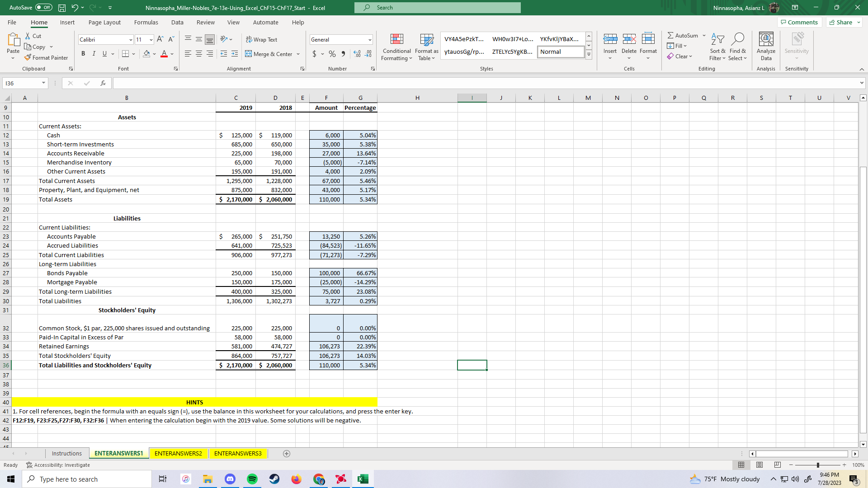Open the General number format dropdown
This screenshot has height=488, width=868.
coord(370,40)
